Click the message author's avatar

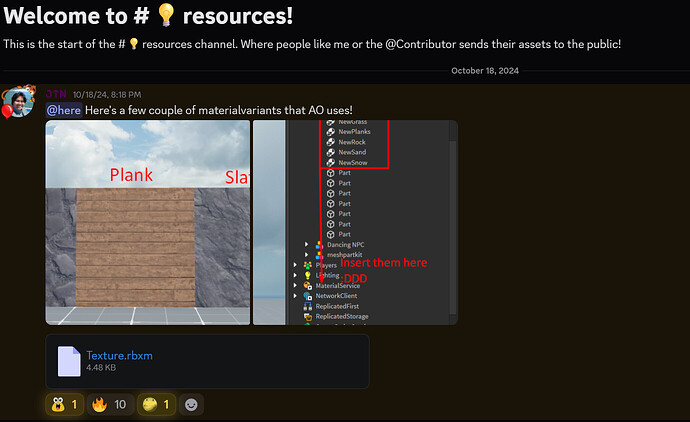point(18,103)
